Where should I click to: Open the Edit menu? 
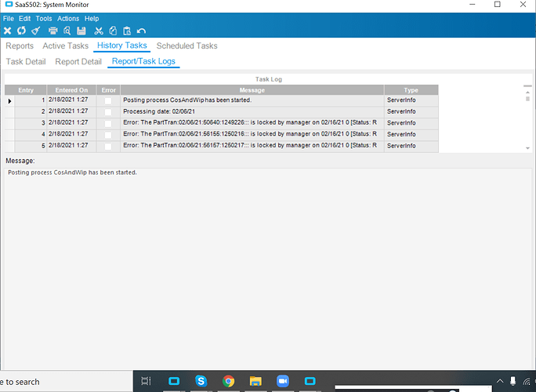pyautogui.click(x=24, y=19)
